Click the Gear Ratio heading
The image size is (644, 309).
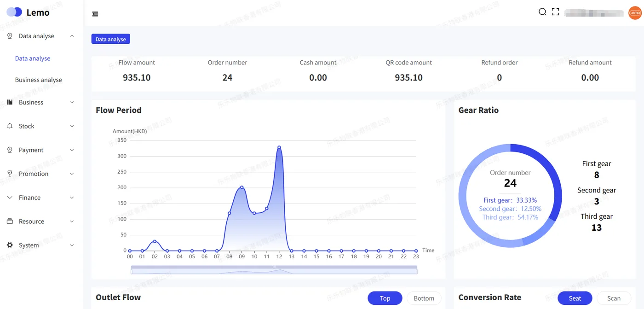[x=478, y=110]
